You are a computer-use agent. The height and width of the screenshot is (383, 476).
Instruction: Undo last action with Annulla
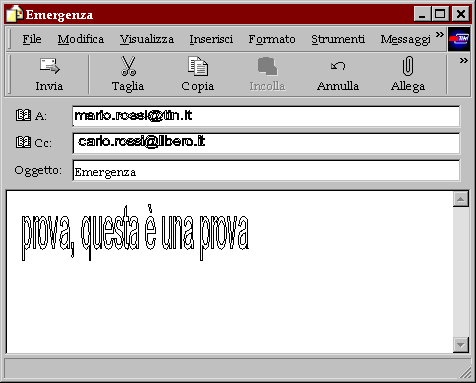pos(338,75)
